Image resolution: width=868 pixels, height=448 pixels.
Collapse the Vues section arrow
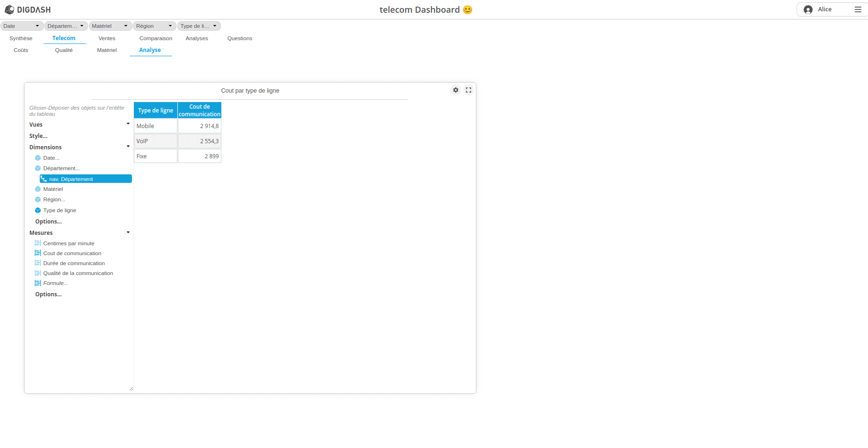(128, 124)
